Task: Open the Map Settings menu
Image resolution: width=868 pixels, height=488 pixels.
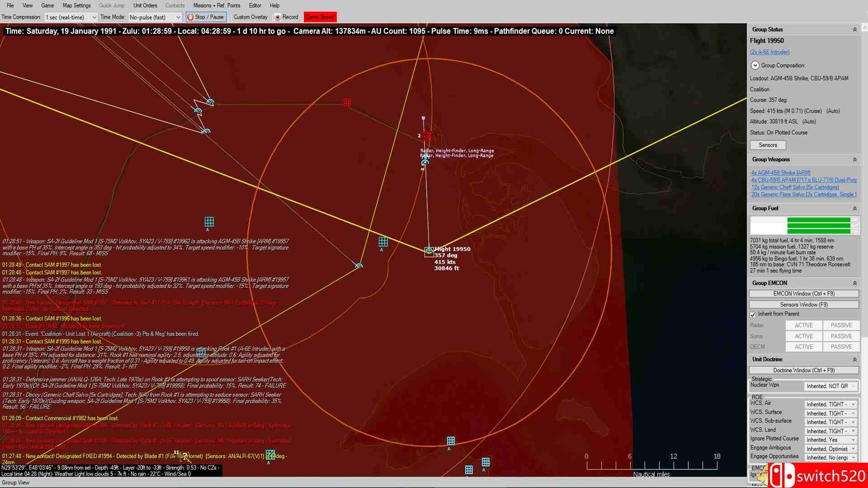Action: pyautogui.click(x=76, y=5)
